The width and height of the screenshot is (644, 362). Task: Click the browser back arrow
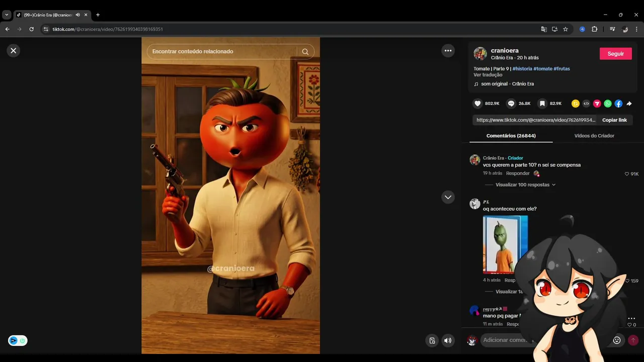(7, 29)
